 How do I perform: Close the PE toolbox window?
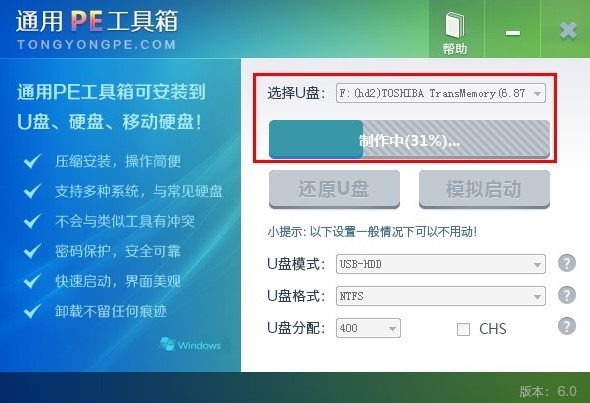click(568, 31)
